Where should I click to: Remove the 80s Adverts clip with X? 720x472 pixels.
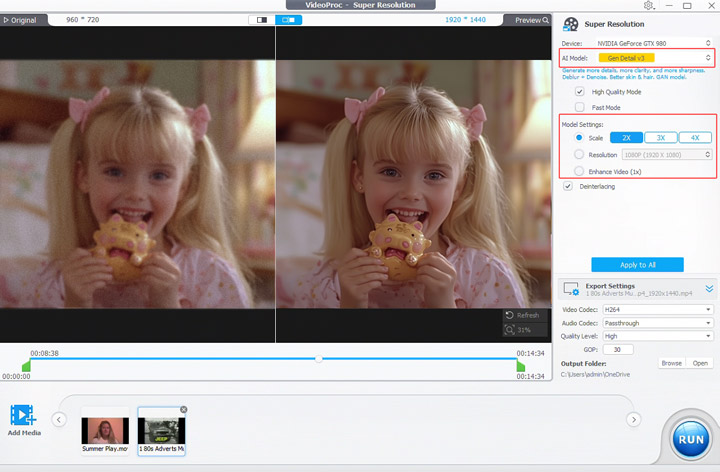183,409
